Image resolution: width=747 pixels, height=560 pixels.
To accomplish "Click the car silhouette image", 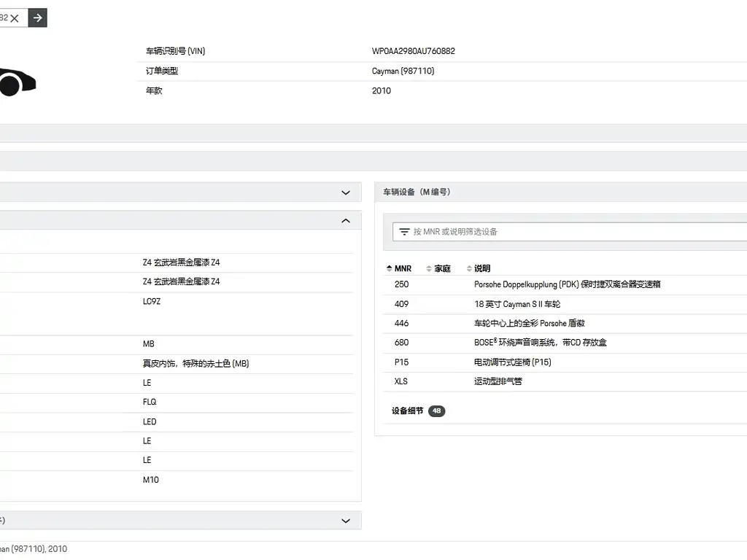I will [x=15, y=82].
